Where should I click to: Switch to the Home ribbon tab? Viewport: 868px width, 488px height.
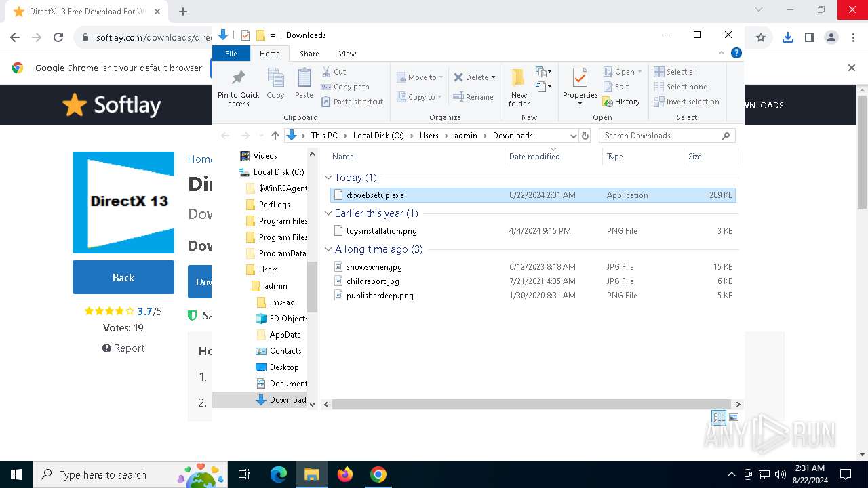point(269,54)
